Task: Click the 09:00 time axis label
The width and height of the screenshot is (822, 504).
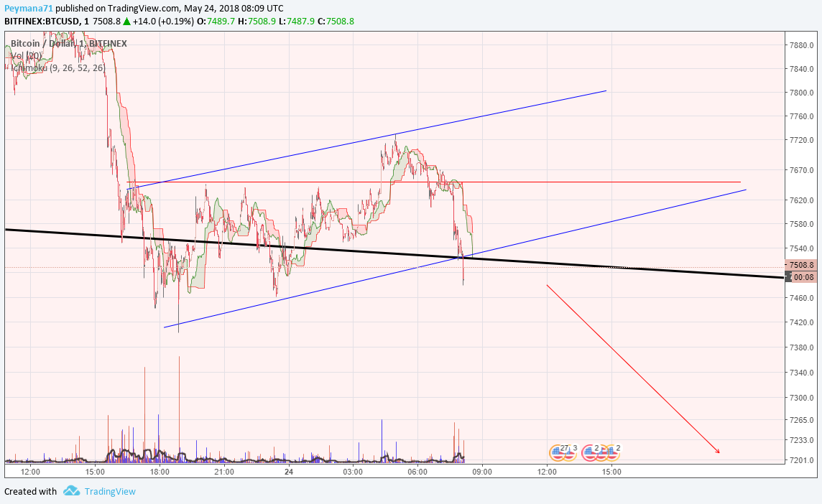Action: point(481,472)
